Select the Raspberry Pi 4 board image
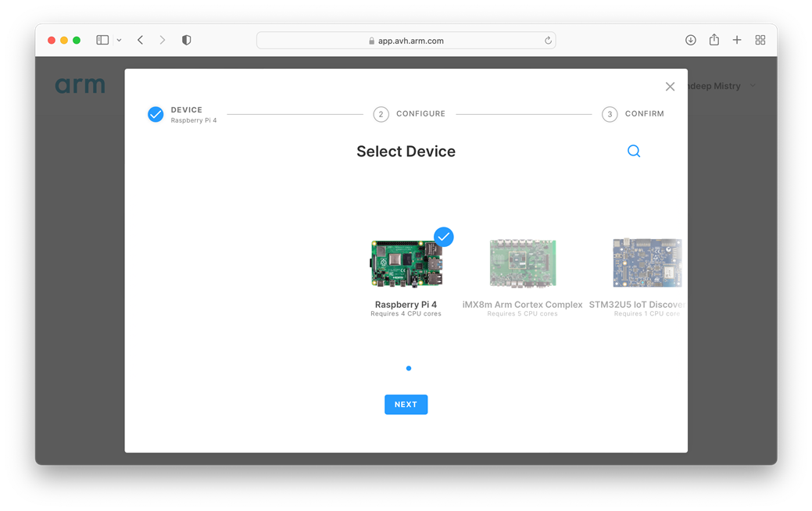Viewport: 812px width, 511px height. coord(406,263)
